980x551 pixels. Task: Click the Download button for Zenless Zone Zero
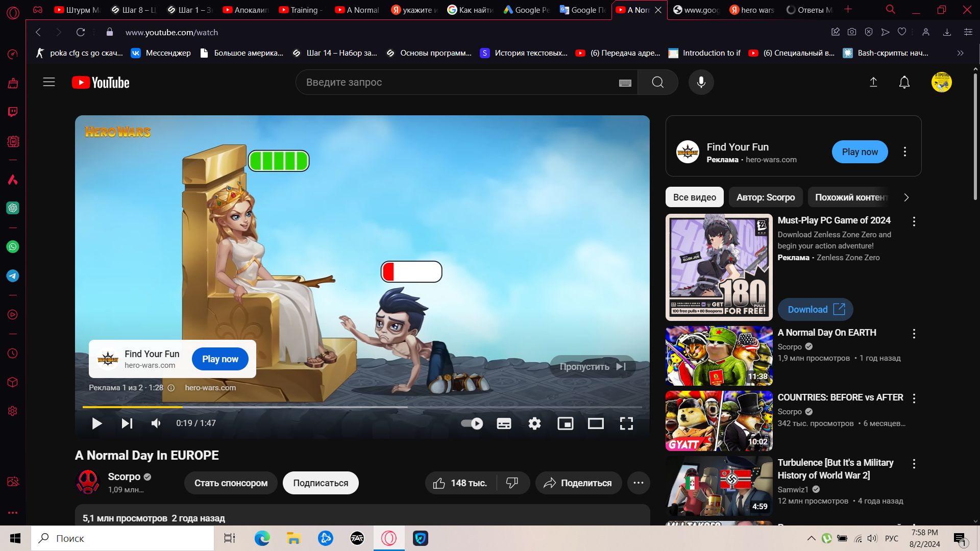tap(815, 310)
